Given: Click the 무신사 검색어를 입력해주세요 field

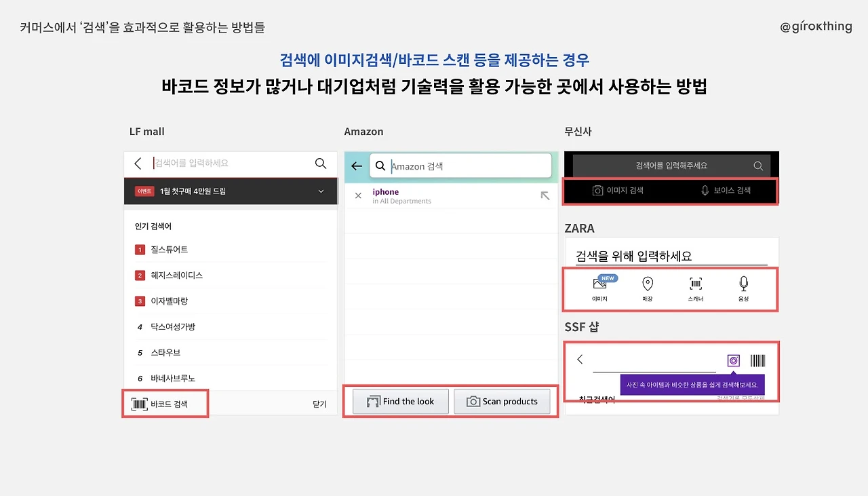Looking at the screenshot, I should tap(671, 166).
